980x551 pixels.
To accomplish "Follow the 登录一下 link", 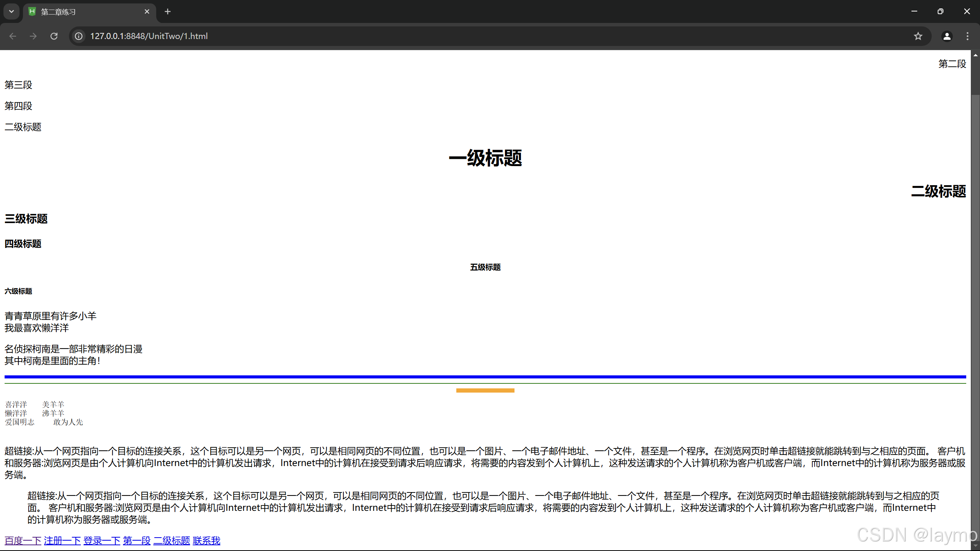I will click(102, 541).
